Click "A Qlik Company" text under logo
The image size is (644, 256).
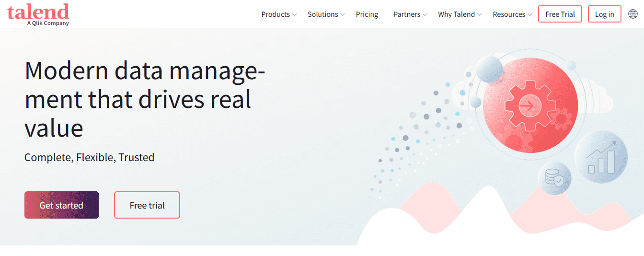coord(48,23)
